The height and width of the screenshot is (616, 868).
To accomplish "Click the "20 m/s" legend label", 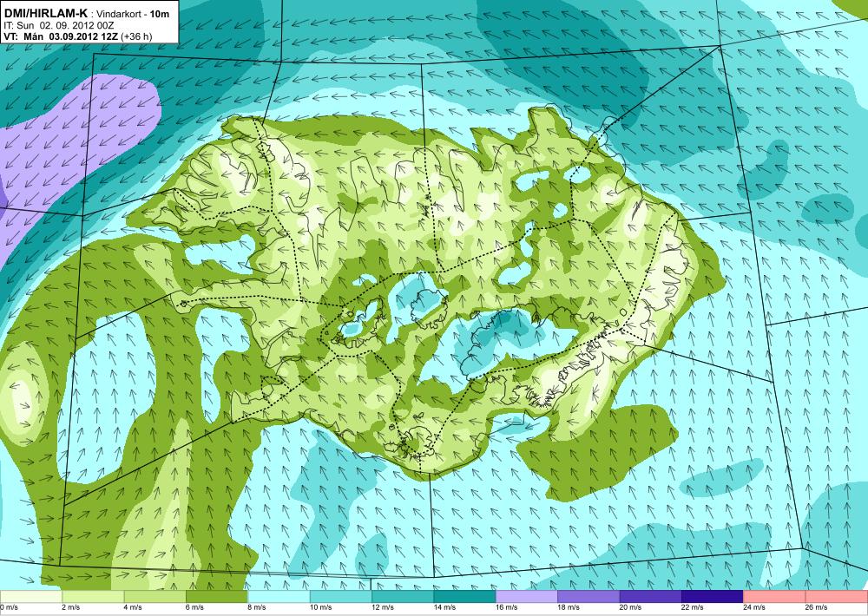I will click(x=630, y=607).
